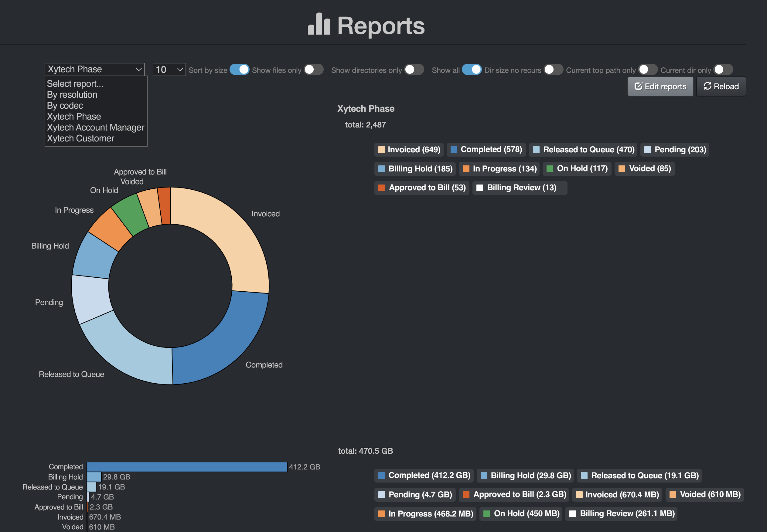The image size is (767, 532).
Task: Disable the Sort by size toggle
Action: [x=239, y=70]
